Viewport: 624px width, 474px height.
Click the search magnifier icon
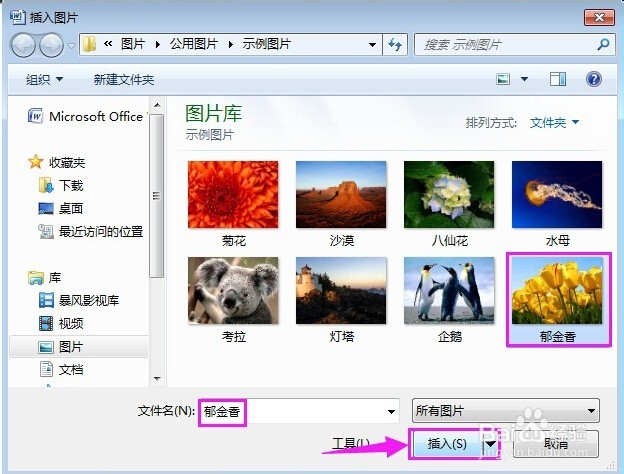coord(603,45)
